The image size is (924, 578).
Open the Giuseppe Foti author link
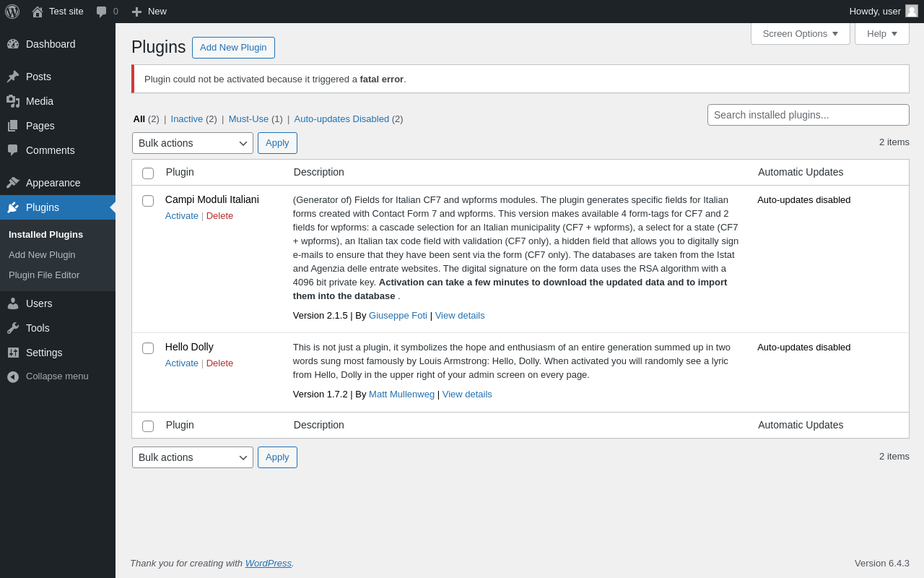pos(398,315)
